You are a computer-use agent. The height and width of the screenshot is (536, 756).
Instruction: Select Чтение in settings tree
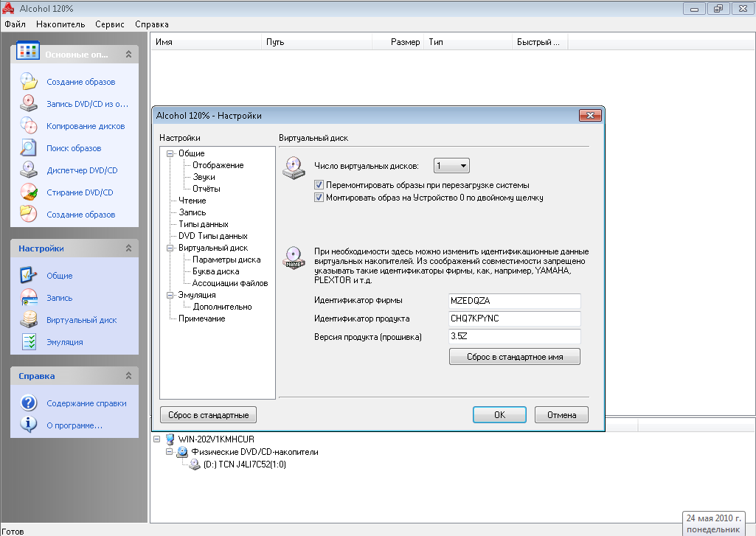pyautogui.click(x=193, y=201)
